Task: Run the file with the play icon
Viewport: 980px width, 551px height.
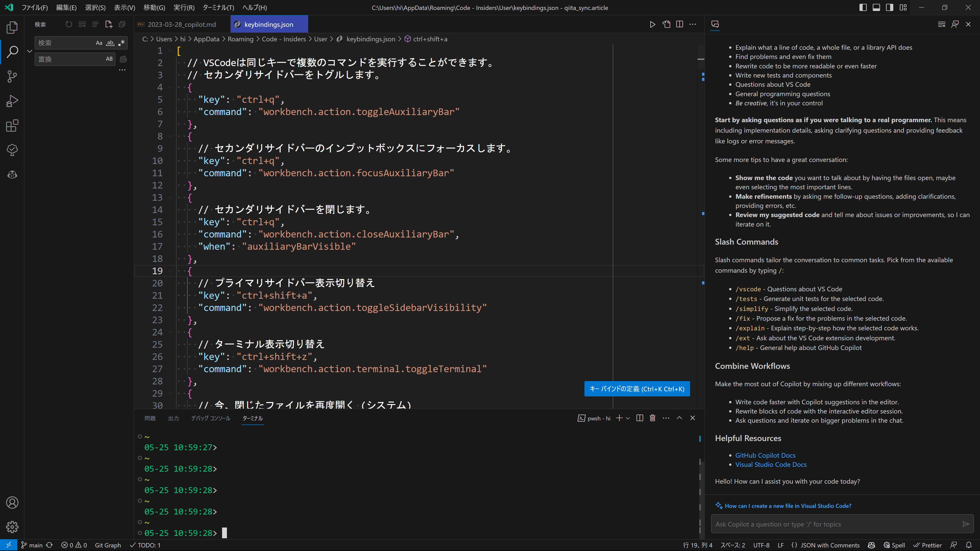Action: 653,24
